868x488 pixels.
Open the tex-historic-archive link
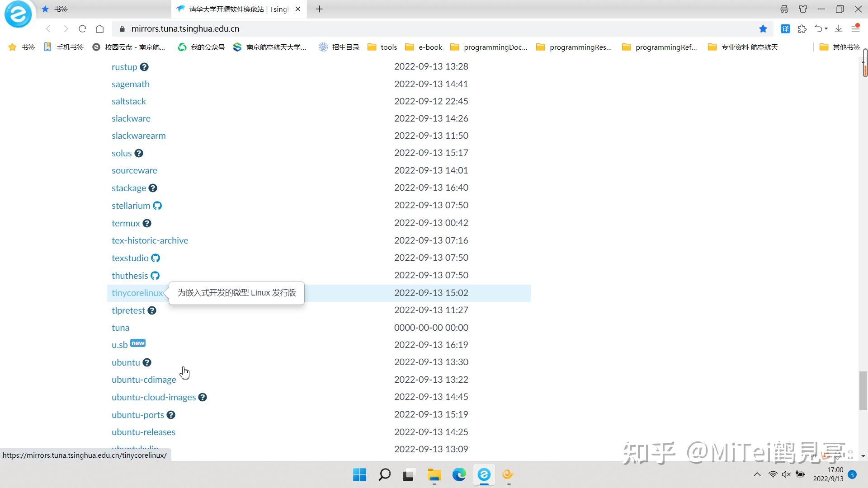pos(150,240)
